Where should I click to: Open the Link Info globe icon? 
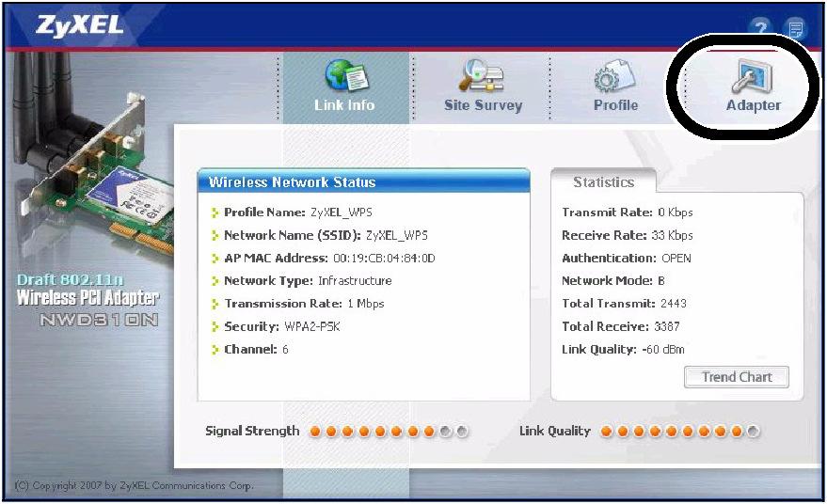[x=346, y=75]
